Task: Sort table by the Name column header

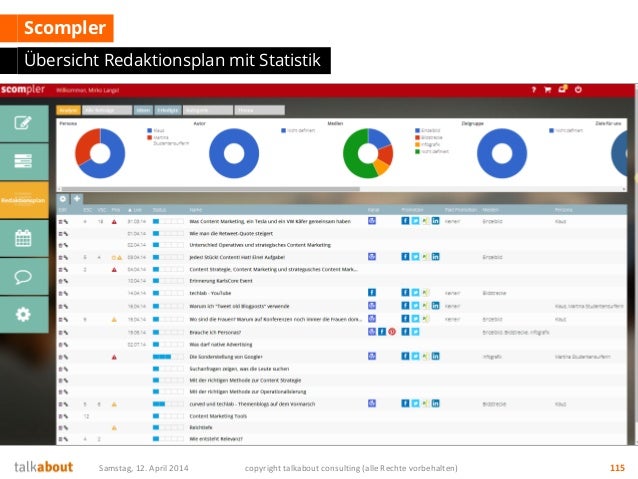Action: 196,210
